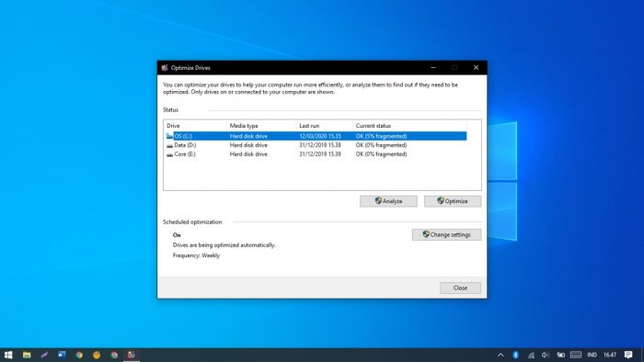
Task: Select the Core (E:) drive row
Action: point(316,154)
